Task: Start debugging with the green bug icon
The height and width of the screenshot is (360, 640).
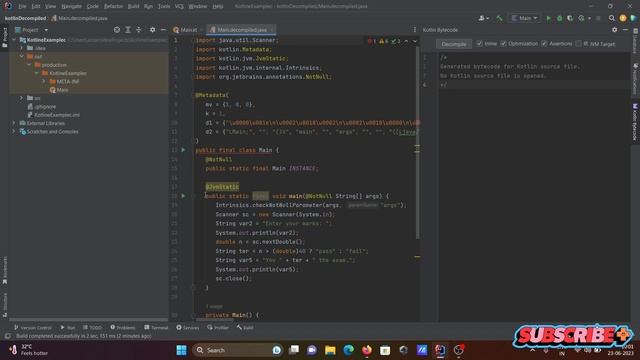Action: [x=560, y=18]
